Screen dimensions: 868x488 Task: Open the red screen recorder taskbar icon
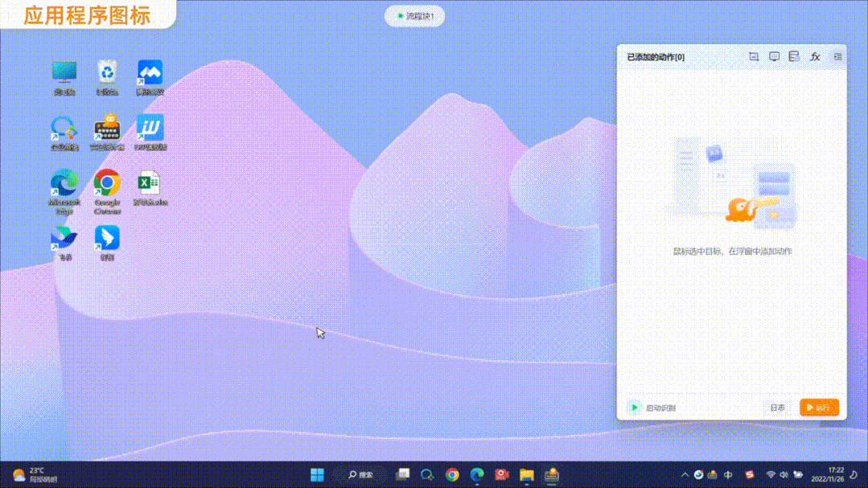point(501,474)
